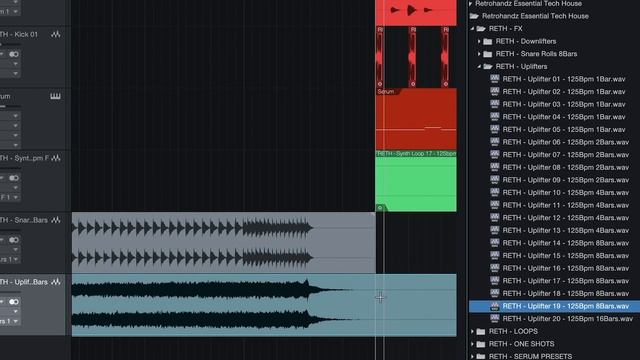Toggle the stereo/mono switch on Uplifter Bars track
This screenshot has width=640, height=360.
click(x=14, y=302)
